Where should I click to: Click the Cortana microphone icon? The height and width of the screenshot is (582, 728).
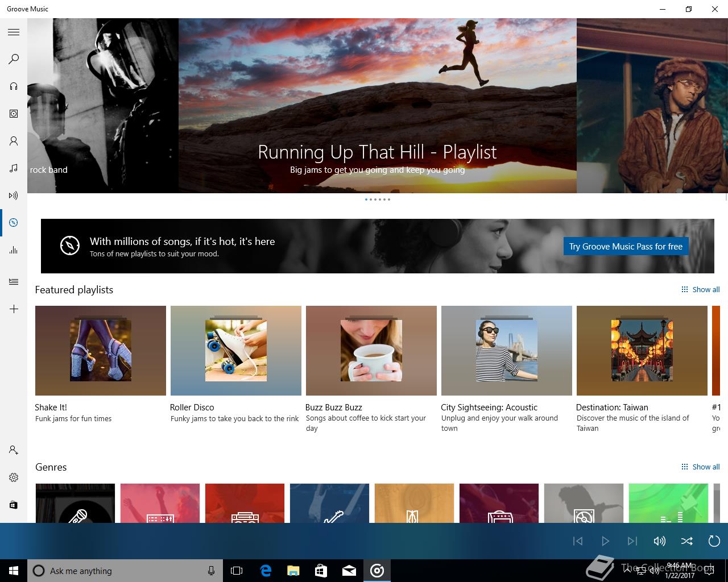click(211, 571)
